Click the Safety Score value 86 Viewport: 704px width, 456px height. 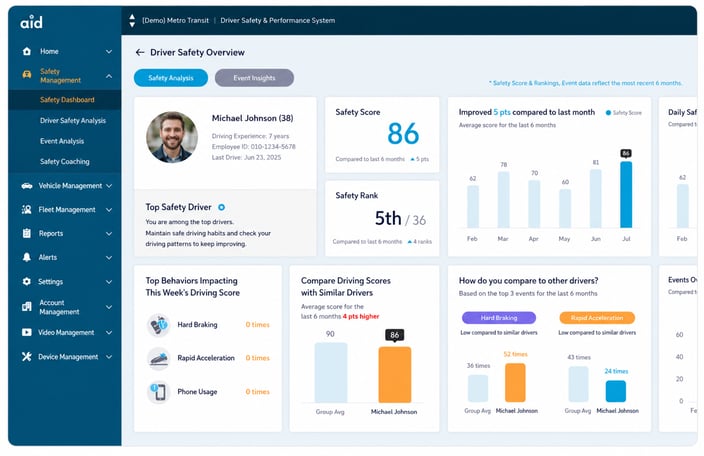[403, 134]
